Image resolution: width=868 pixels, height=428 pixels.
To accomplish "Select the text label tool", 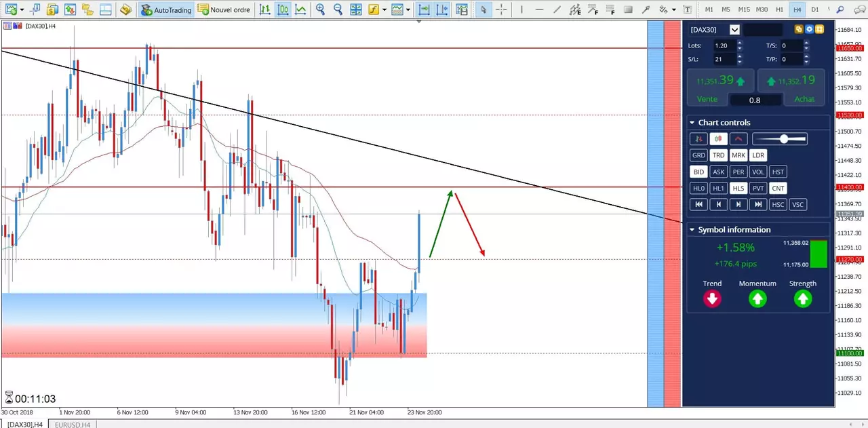I will point(688,9).
